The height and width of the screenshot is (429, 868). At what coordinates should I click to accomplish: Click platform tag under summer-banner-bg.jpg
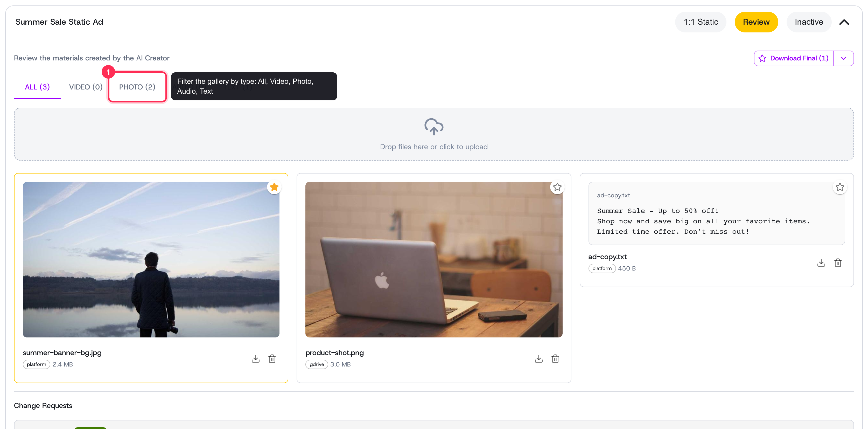point(36,364)
